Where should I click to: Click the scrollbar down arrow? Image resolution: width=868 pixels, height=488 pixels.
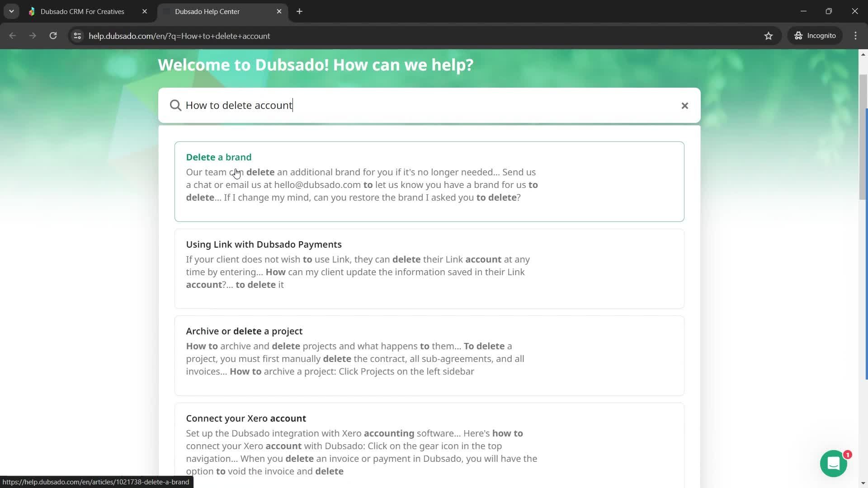[863, 483]
